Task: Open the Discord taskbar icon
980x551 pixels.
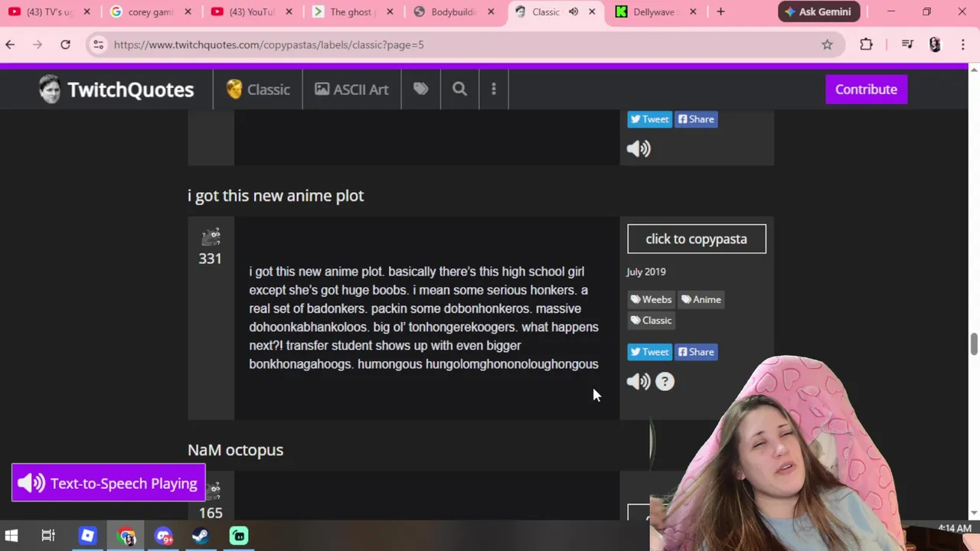Action: 164,536
